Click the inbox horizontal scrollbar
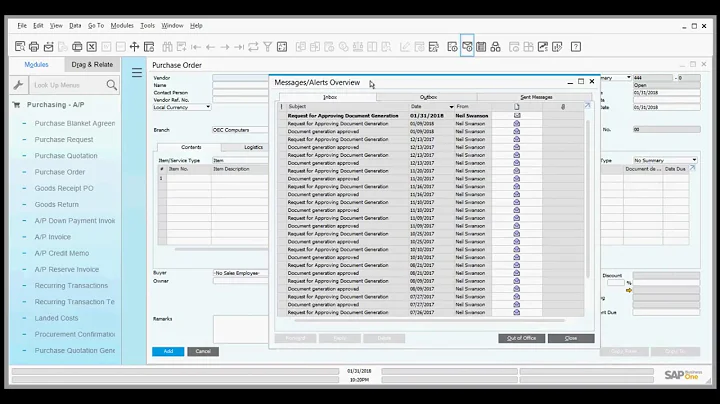The image size is (720, 404). pyautogui.click(x=429, y=320)
